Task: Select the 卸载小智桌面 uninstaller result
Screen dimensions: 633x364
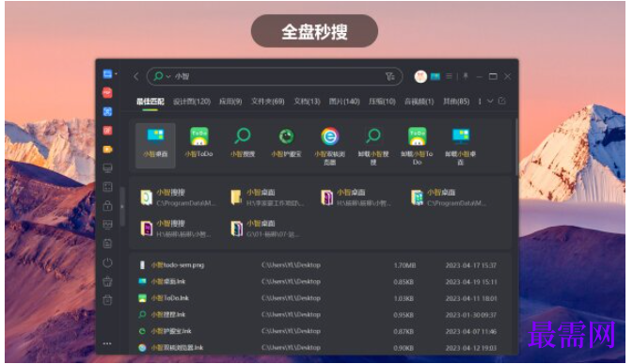Action: 461,146
